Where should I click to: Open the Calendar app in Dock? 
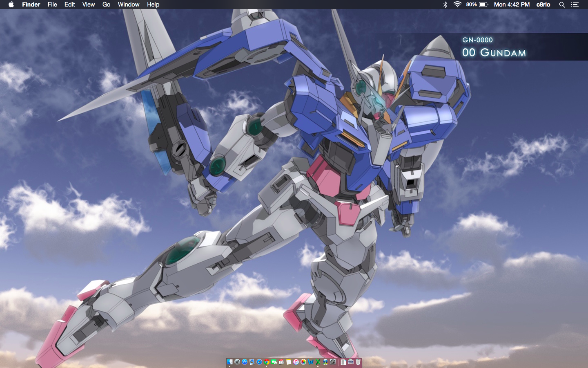[281, 362]
